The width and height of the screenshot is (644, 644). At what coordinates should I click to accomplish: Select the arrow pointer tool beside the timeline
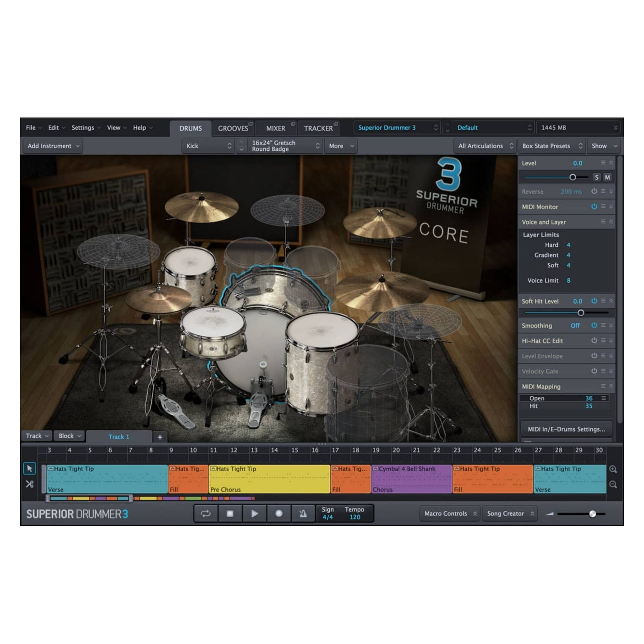pyautogui.click(x=30, y=468)
